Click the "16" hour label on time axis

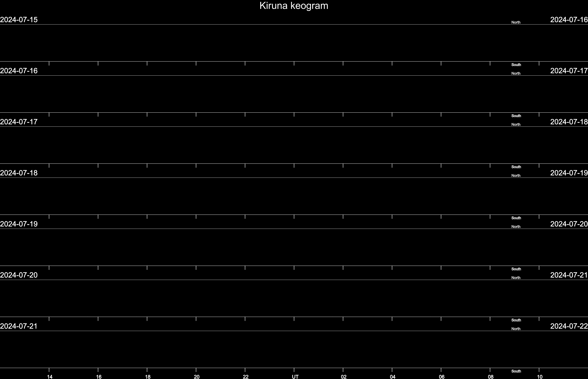tap(99, 377)
